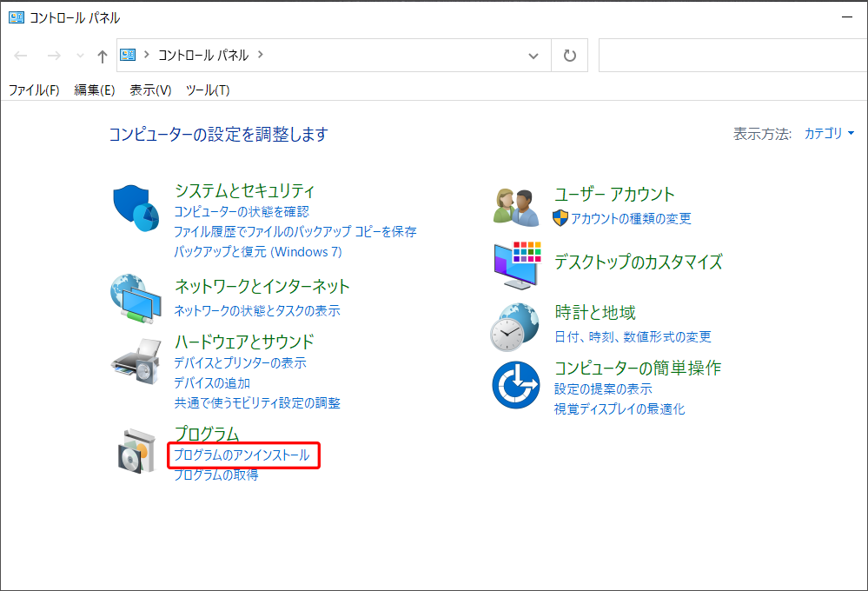Click the Ease of Access icon
868x591 pixels.
pyautogui.click(x=516, y=384)
